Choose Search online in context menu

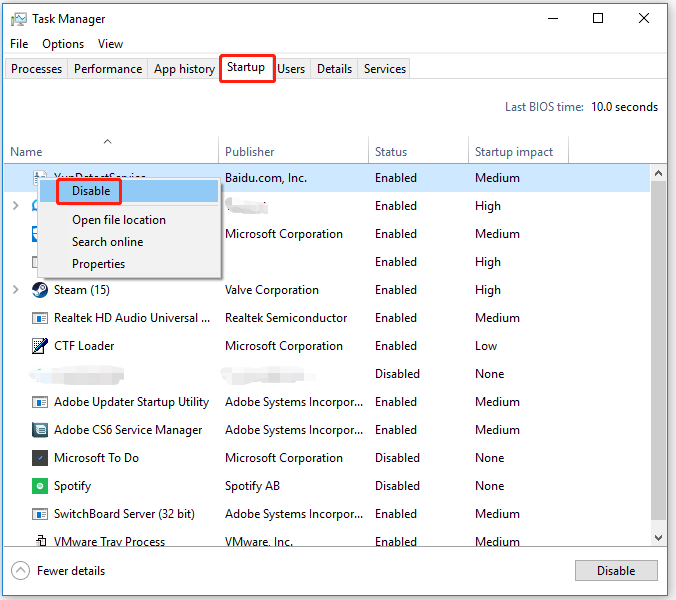tap(129, 242)
